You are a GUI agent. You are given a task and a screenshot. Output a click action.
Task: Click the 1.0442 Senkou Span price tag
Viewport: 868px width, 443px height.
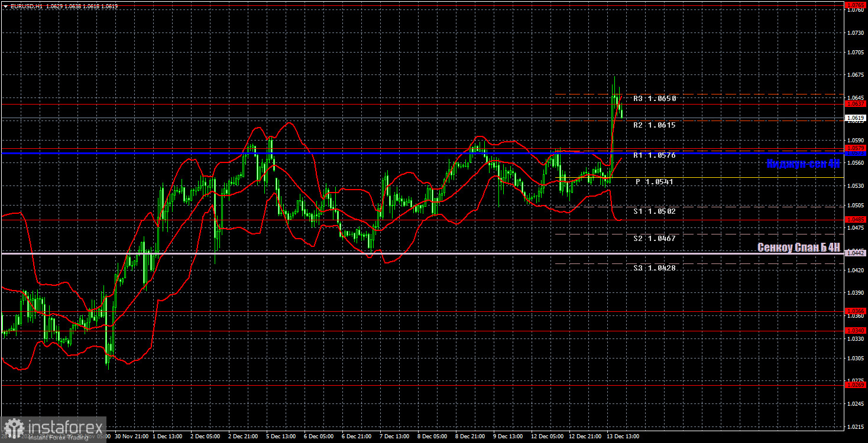(x=856, y=253)
